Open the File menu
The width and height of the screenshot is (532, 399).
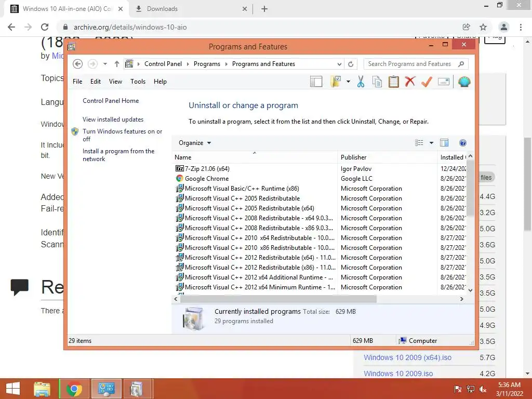coord(77,82)
